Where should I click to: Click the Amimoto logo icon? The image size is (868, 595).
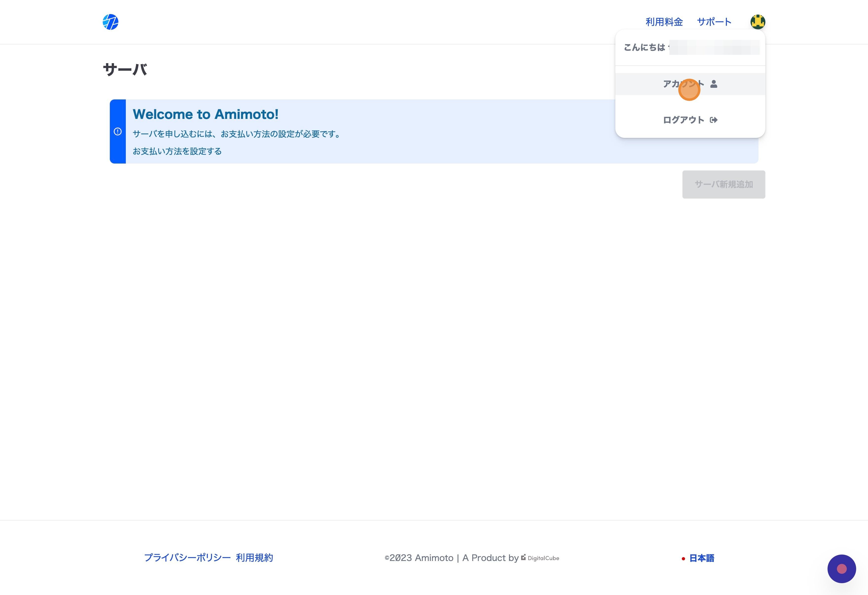(x=111, y=22)
